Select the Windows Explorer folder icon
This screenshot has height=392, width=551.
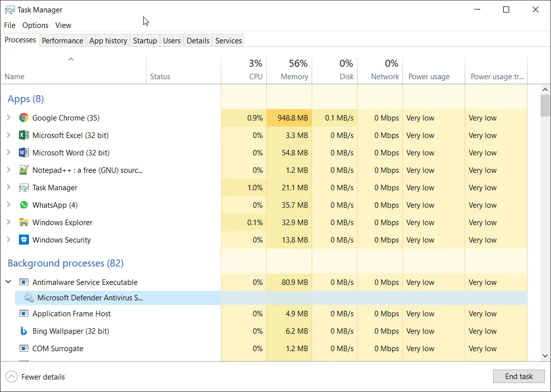click(x=23, y=223)
